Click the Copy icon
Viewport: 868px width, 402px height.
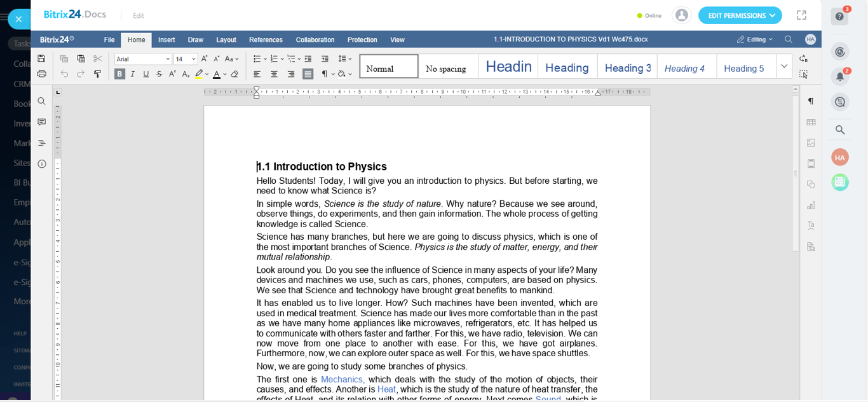pos(64,59)
